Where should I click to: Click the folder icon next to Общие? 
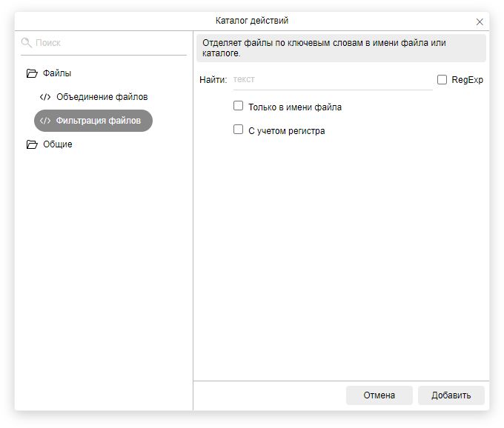coord(31,144)
